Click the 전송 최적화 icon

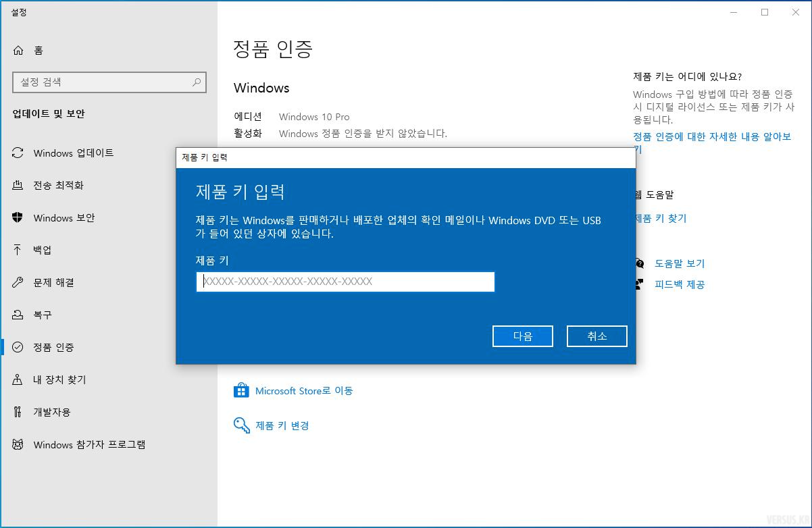[x=18, y=186]
